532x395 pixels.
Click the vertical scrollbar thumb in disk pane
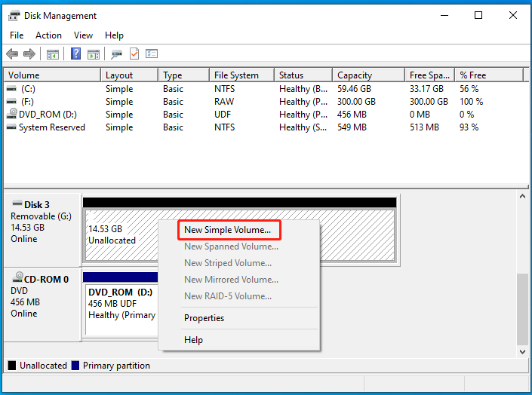522,309
